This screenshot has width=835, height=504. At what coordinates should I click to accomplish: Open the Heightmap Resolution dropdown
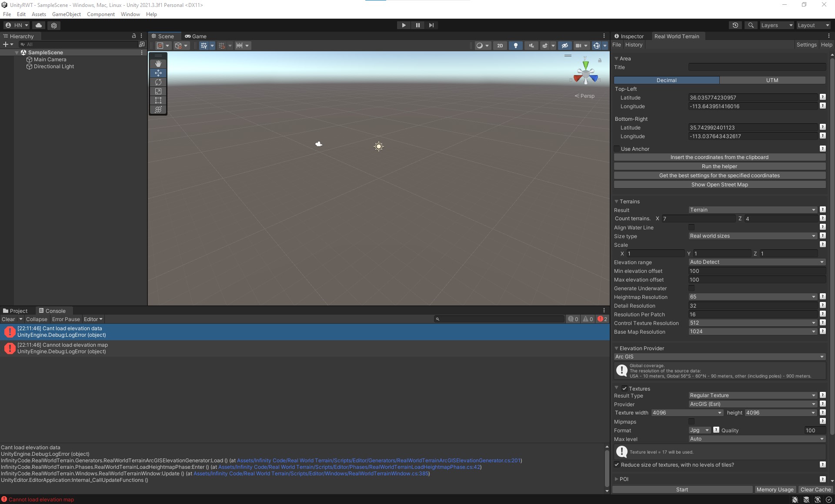[x=753, y=297]
